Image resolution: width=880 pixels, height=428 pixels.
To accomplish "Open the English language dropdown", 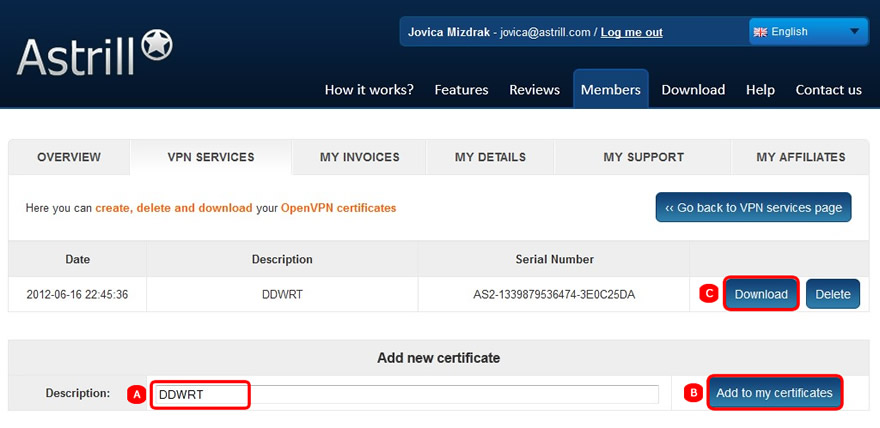I will coord(808,32).
